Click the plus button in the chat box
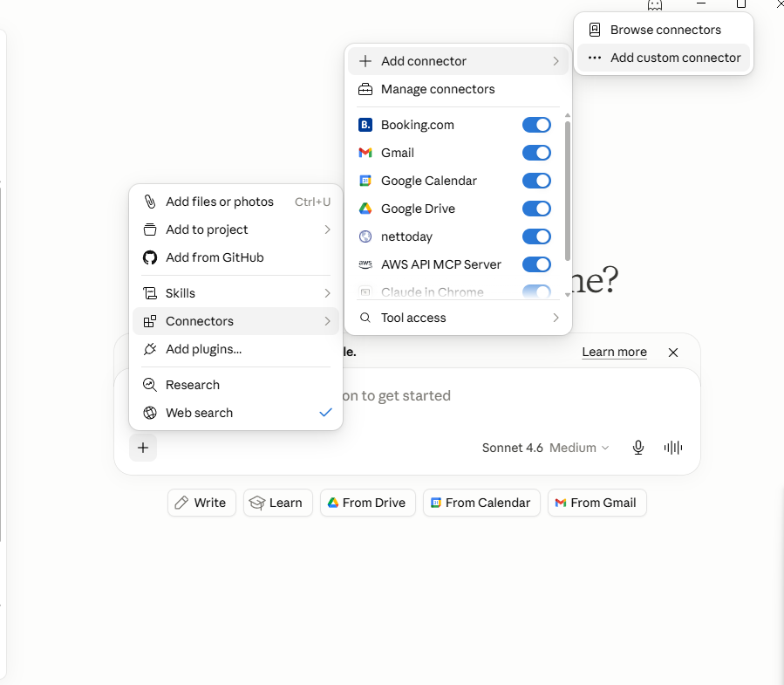The width and height of the screenshot is (784, 685). [x=143, y=448]
